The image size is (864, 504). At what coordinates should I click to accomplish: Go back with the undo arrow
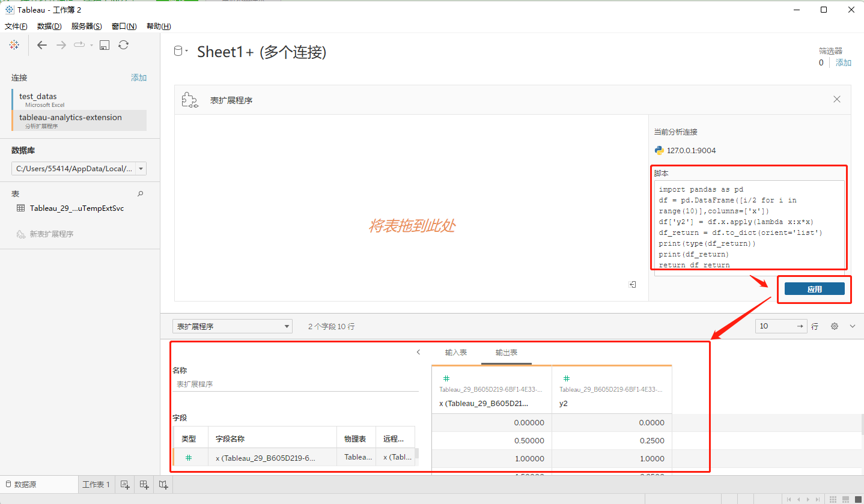41,45
